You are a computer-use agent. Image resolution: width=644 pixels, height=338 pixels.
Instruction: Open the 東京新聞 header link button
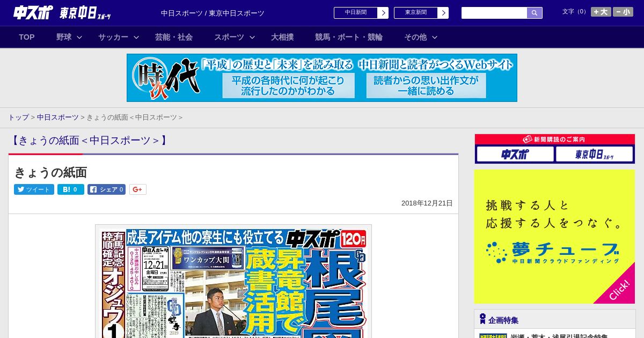(416, 13)
